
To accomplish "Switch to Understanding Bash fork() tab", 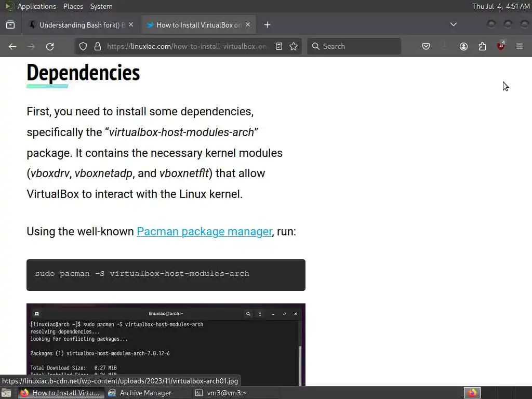I will [82, 25].
